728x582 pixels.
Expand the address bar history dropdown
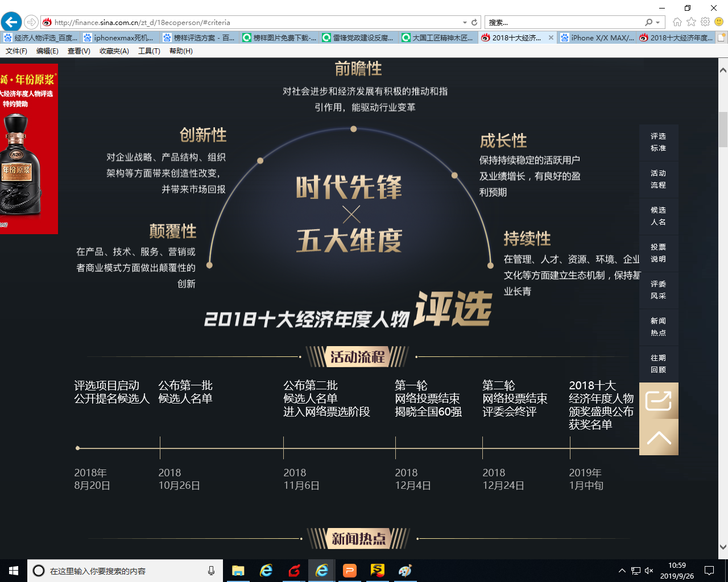coord(465,23)
